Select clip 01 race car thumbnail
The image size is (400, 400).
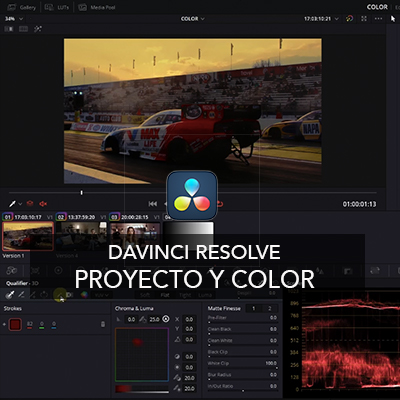(28, 236)
